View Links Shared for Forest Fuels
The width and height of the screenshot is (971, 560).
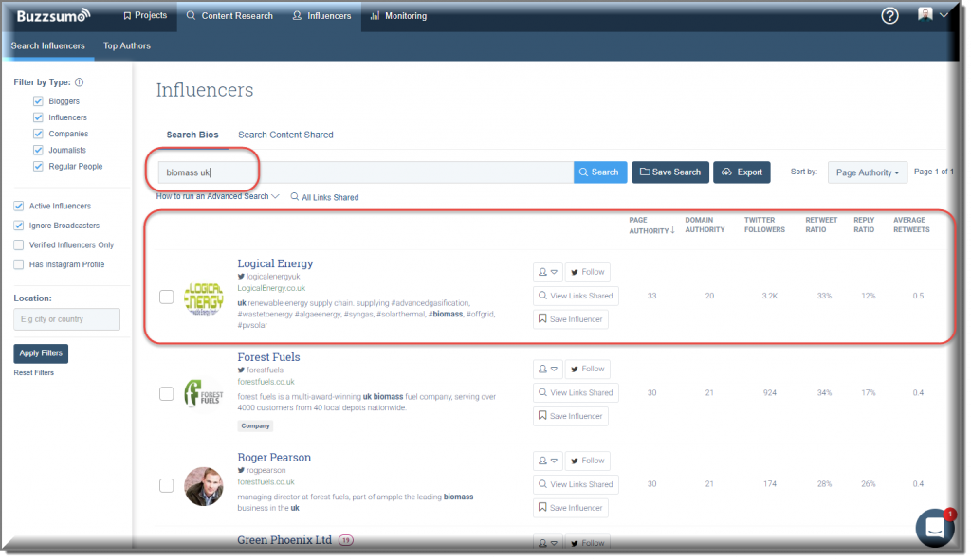point(577,392)
